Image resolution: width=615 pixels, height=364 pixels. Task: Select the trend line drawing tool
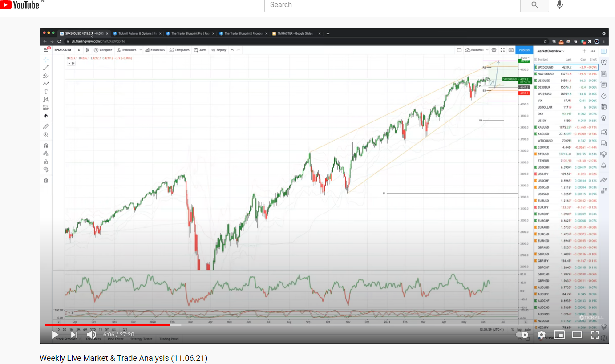(46, 68)
